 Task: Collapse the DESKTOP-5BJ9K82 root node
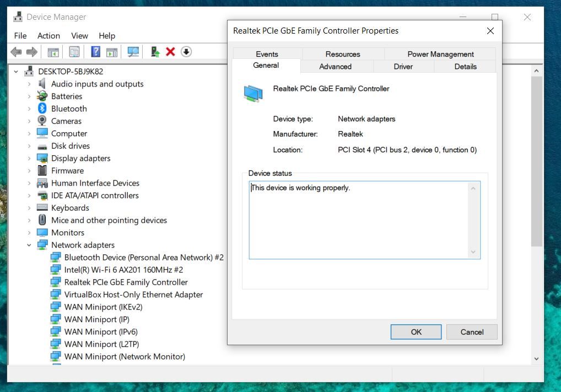point(16,72)
